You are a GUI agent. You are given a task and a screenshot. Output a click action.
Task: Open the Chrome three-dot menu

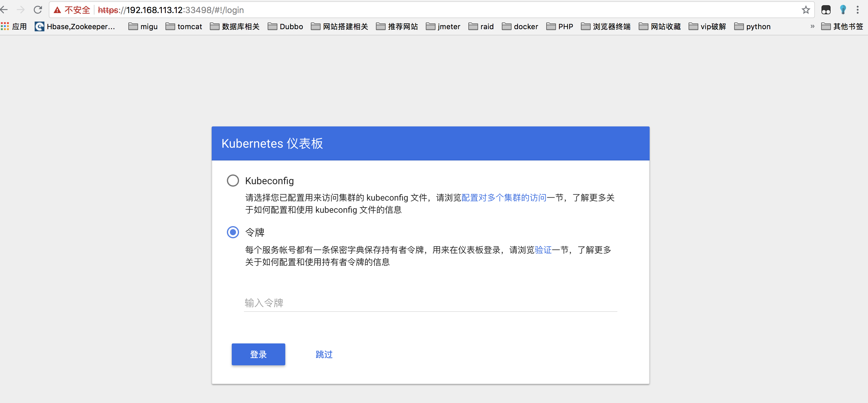tap(857, 10)
